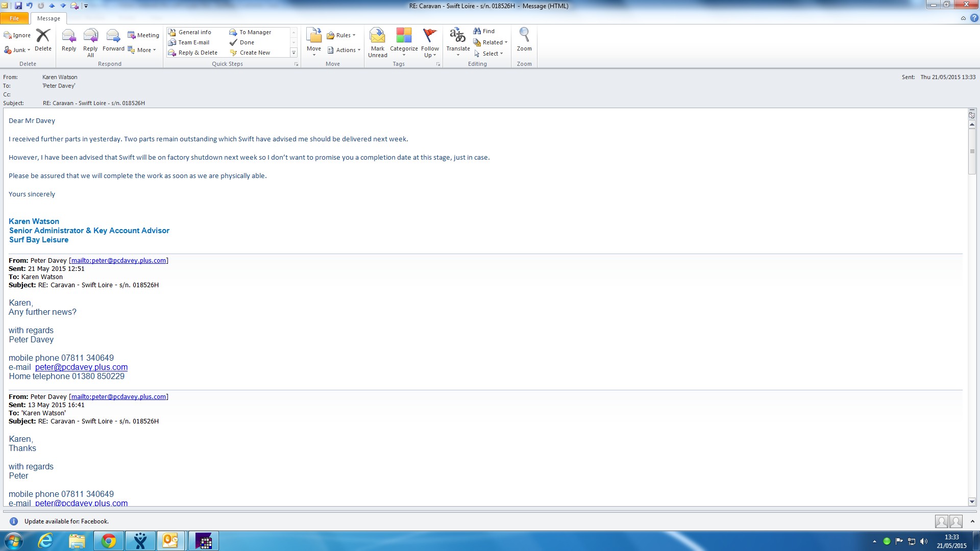980x551 pixels.
Task: Click the Find binoculars button
Action: coord(484,31)
